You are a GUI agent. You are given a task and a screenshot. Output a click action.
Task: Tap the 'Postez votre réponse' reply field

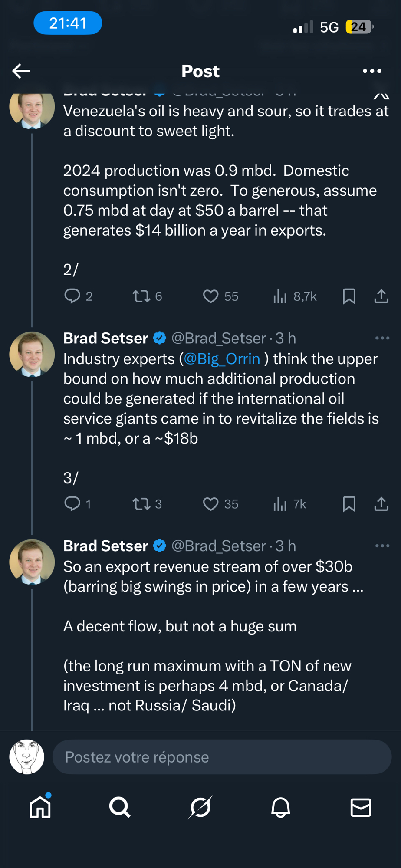[x=222, y=757]
